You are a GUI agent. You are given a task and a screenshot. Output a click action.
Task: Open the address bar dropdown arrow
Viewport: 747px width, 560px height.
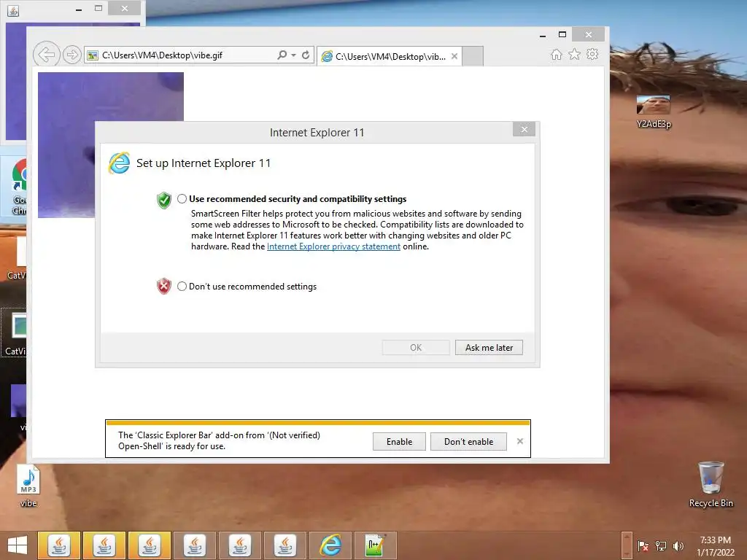tap(293, 55)
